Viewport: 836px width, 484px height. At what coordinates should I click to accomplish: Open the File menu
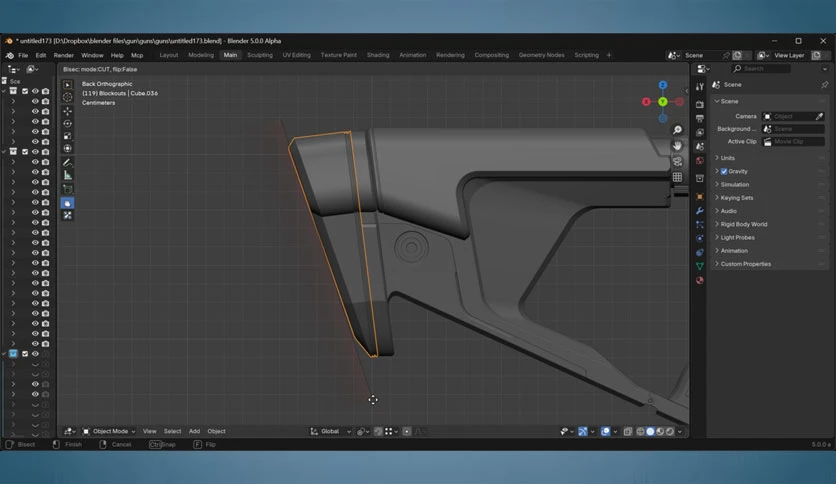pyautogui.click(x=23, y=55)
